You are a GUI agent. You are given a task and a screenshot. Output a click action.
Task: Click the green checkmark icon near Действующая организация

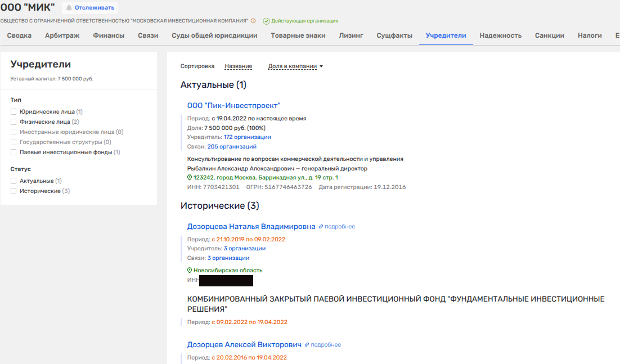pyautogui.click(x=266, y=21)
